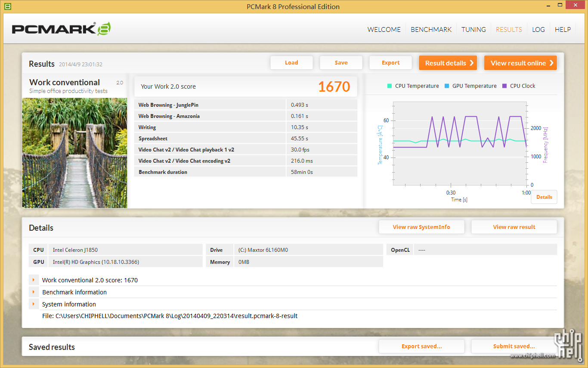Click CPU Temperature legend swatch
This screenshot has width=588, height=368.
(390, 86)
